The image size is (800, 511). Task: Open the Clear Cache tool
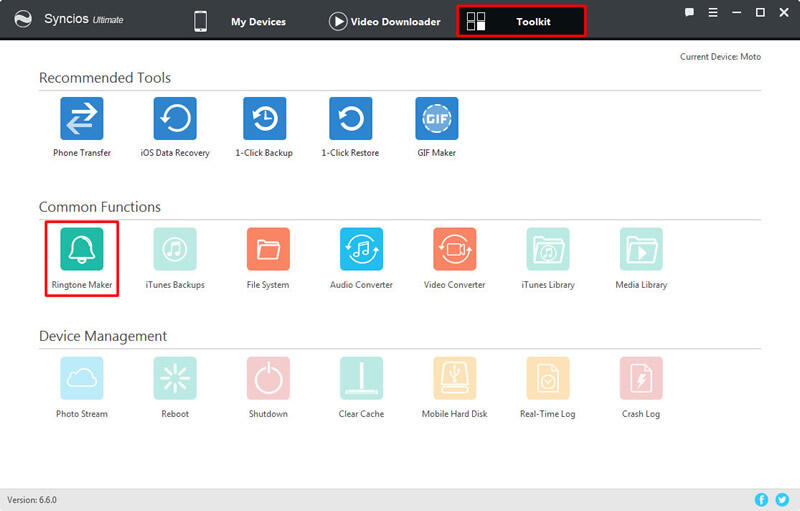pos(361,379)
